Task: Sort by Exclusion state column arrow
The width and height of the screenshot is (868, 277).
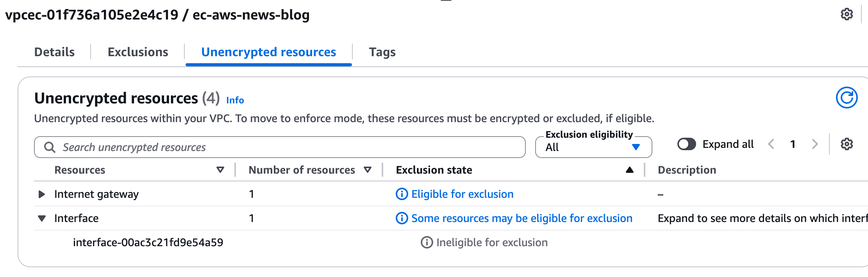Action: (x=629, y=170)
